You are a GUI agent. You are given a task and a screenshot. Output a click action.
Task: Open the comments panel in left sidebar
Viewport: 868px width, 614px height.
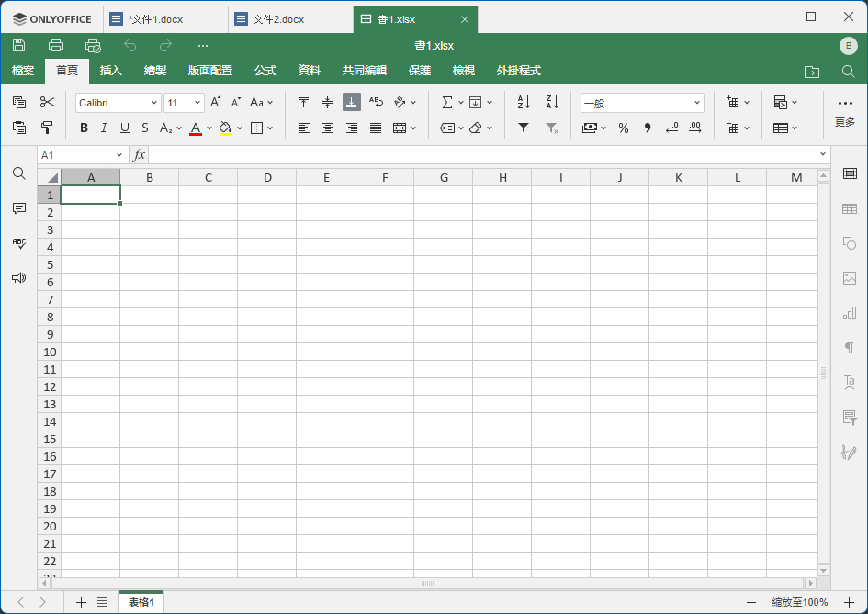(x=19, y=208)
